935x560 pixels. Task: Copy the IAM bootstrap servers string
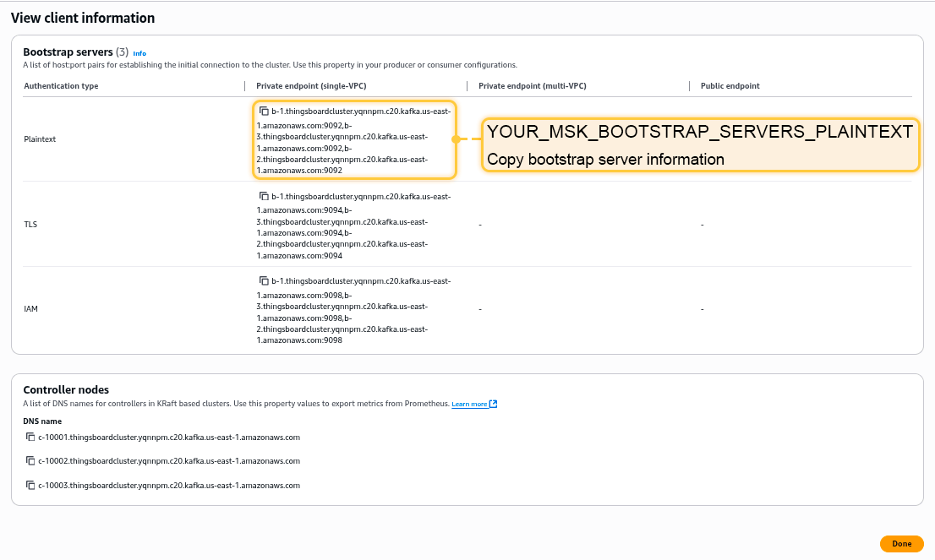point(264,280)
